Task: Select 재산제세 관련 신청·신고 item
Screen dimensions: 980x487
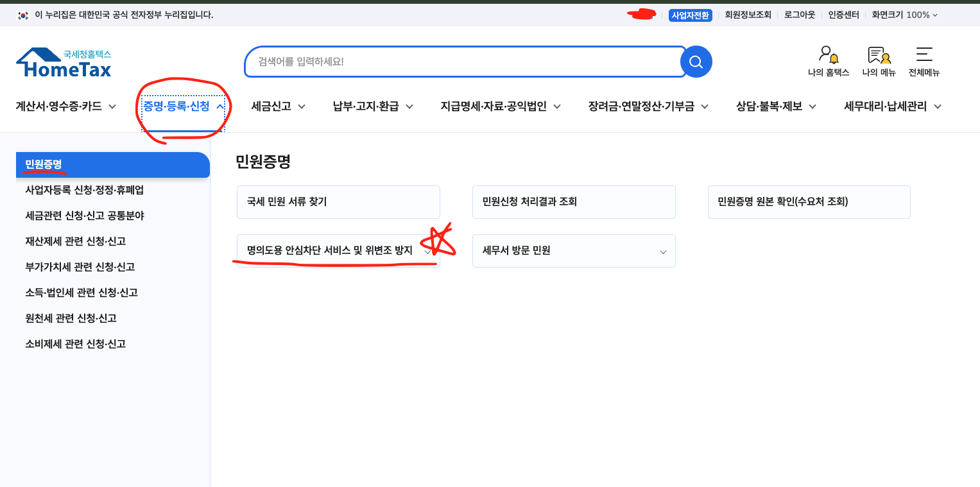Action: (x=76, y=241)
